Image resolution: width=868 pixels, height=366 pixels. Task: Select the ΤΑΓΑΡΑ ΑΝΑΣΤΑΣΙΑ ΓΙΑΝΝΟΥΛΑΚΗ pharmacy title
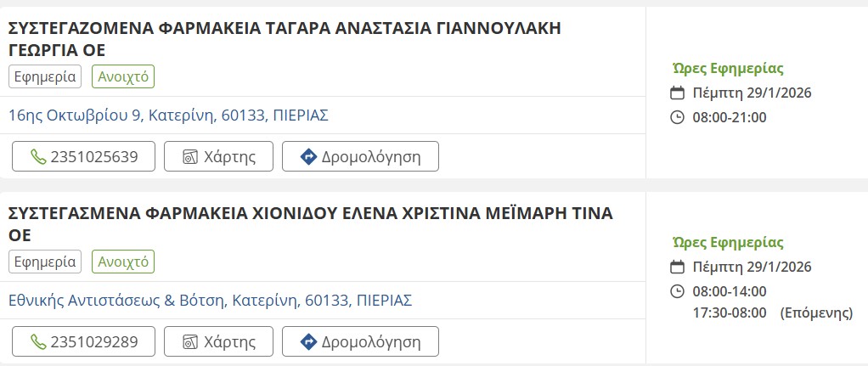tap(285, 39)
